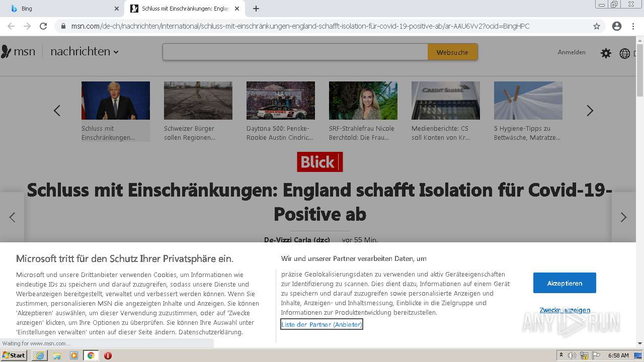Click Anmelden to sign in

tap(572, 52)
